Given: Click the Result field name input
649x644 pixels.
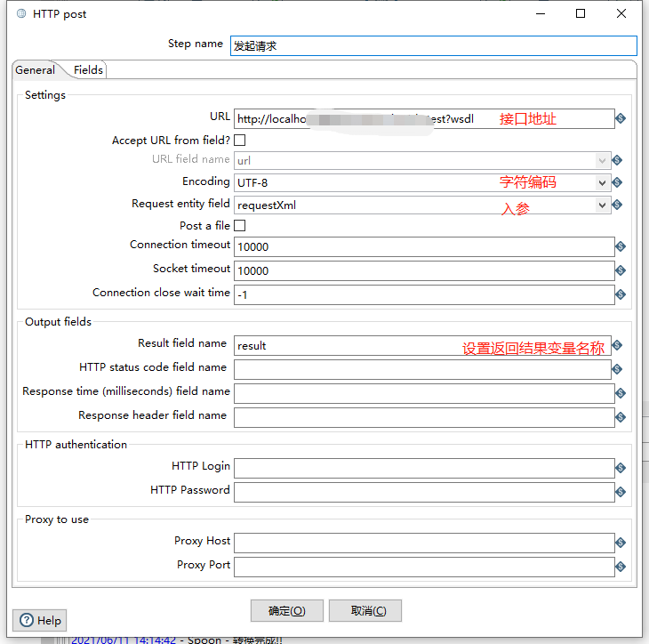Looking at the screenshot, I should point(422,345).
